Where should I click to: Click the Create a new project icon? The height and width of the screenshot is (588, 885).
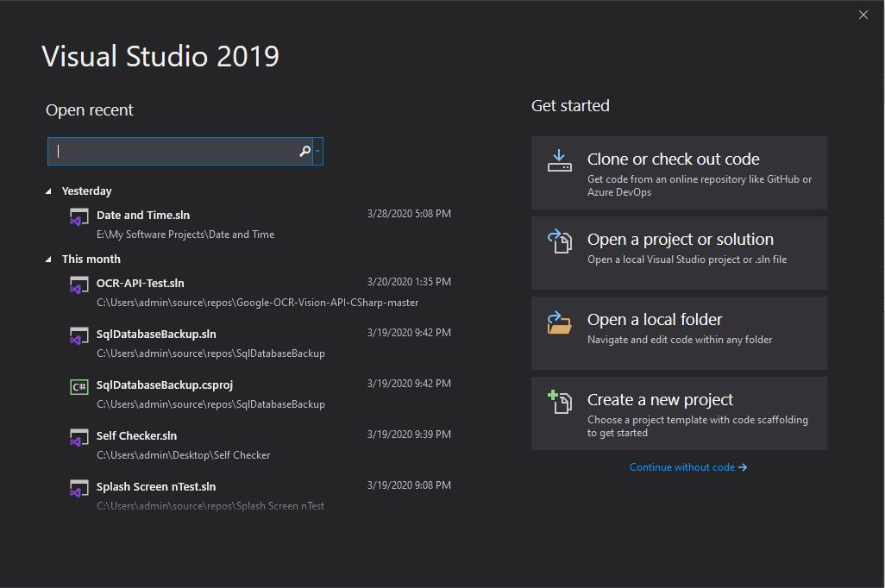coord(559,402)
